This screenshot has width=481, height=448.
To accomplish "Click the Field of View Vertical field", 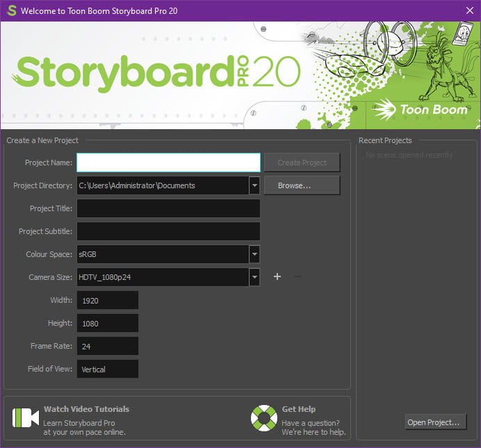I will 107,369.
